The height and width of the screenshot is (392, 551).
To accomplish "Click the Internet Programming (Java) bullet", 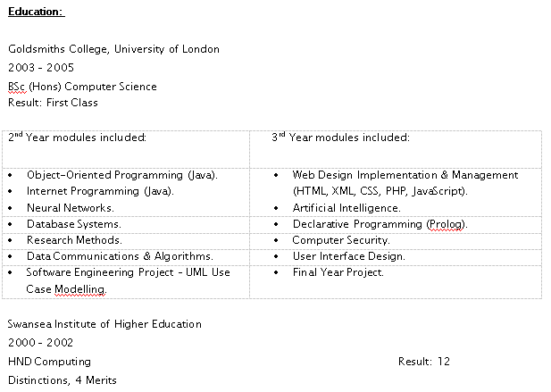I will click(x=100, y=191).
